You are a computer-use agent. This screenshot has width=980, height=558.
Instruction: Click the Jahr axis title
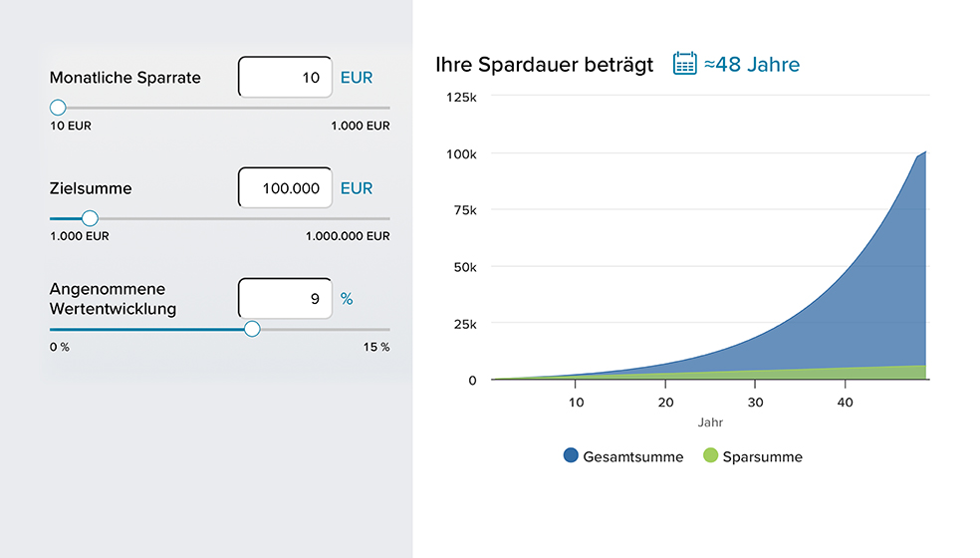(x=710, y=422)
